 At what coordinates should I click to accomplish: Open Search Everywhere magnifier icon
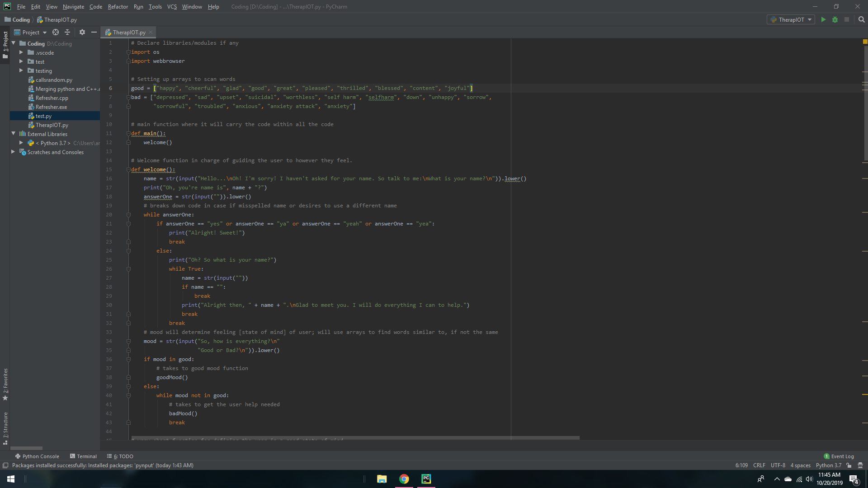(861, 19)
